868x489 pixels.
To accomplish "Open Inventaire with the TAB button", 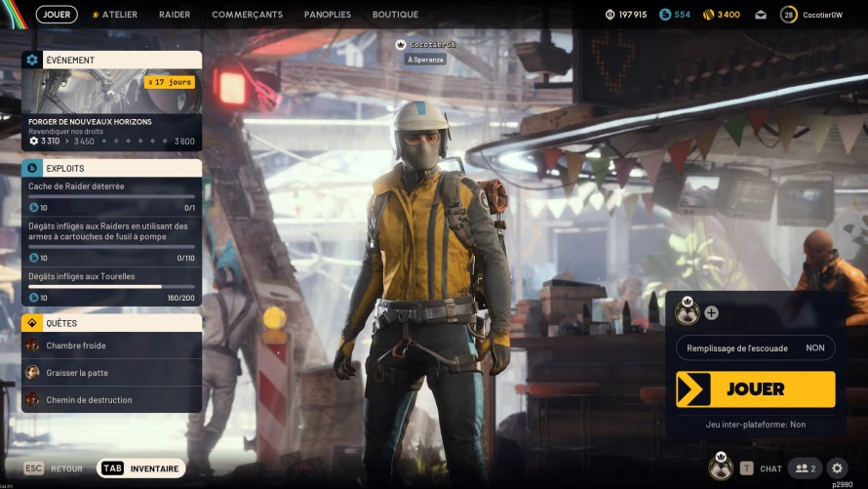I will pyautogui.click(x=141, y=469).
